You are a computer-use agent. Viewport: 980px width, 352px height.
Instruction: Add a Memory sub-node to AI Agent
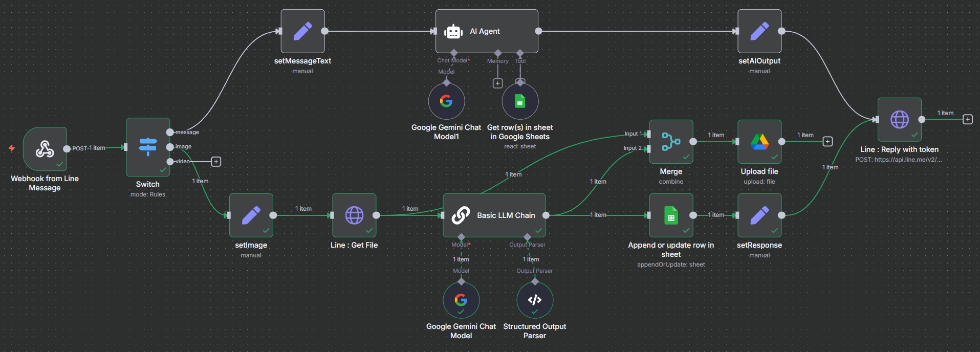coord(497,83)
